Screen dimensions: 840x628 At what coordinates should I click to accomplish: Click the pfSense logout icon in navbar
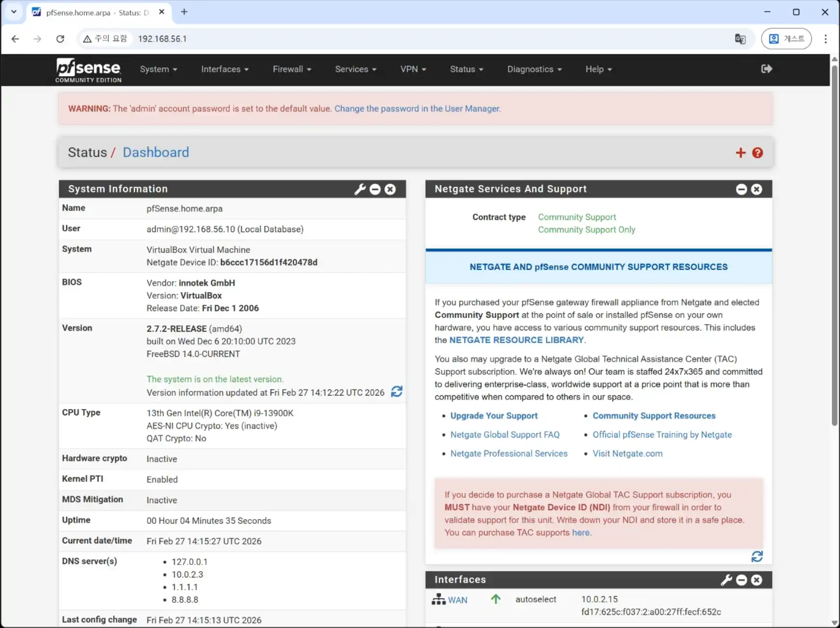tap(766, 69)
